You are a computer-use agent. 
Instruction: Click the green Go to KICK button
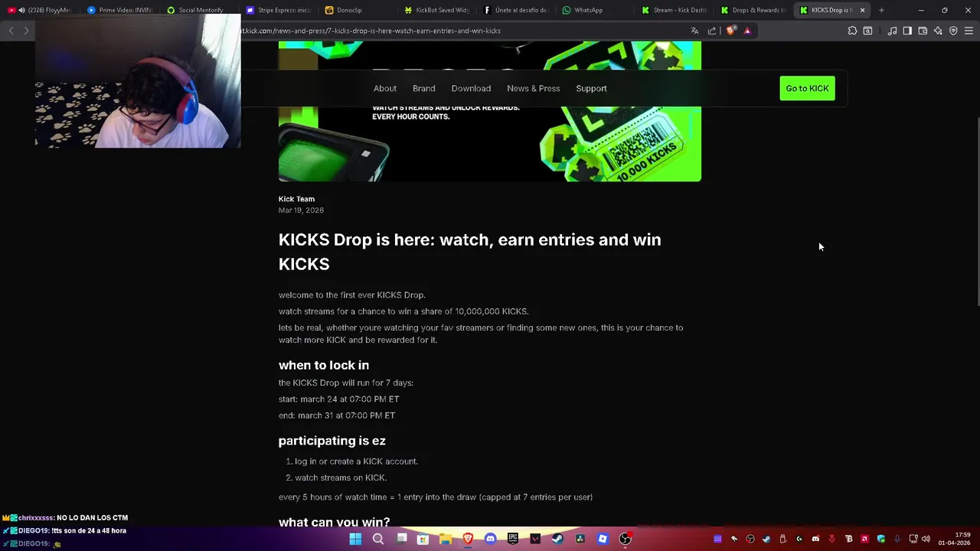point(807,88)
